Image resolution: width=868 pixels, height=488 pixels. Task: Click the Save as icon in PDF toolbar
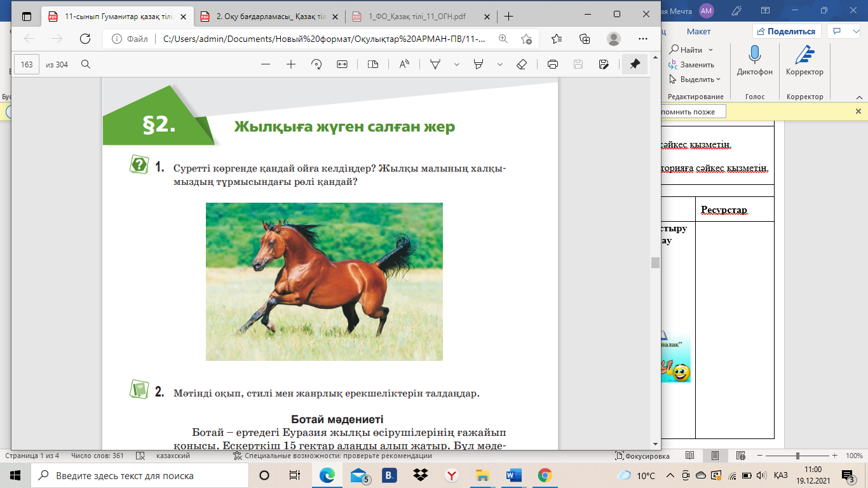(x=604, y=64)
